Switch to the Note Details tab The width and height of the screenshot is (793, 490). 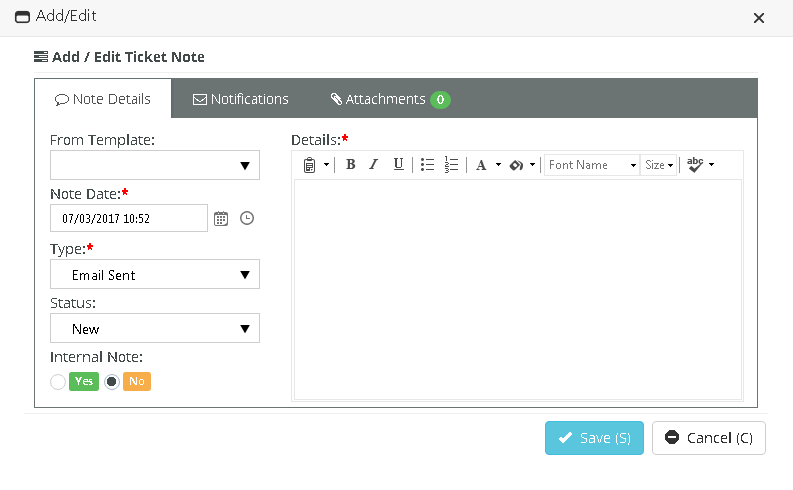pos(103,99)
